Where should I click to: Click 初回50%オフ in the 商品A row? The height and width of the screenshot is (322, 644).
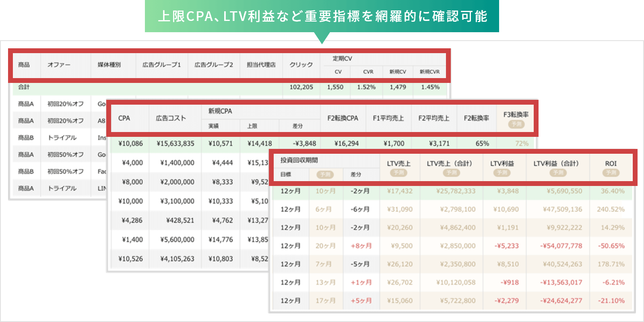click(x=66, y=155)
